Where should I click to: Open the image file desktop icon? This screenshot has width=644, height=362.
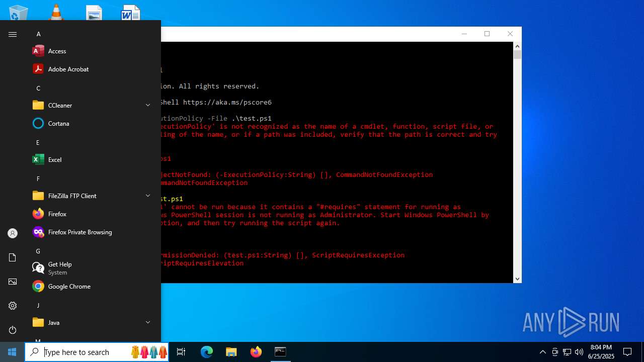click(94, 13)
